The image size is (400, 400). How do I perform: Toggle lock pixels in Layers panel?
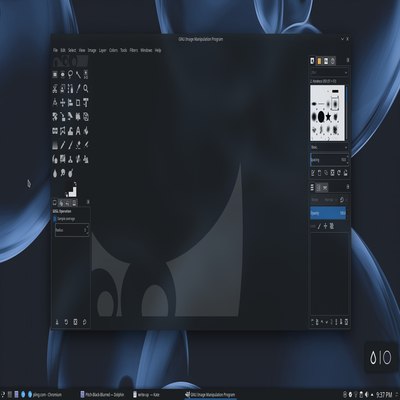point(319,226)
